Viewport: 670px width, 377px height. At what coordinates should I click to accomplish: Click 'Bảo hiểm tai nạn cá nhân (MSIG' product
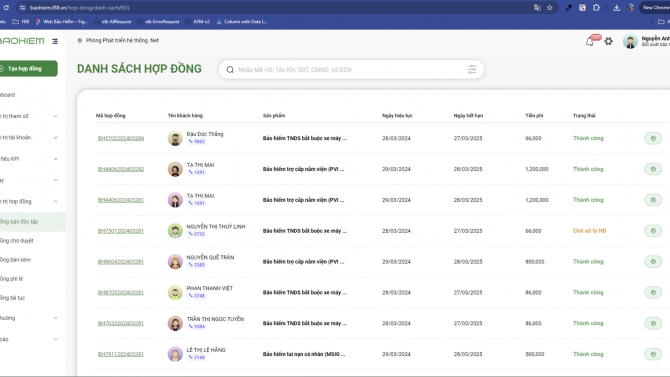point(304,354)
